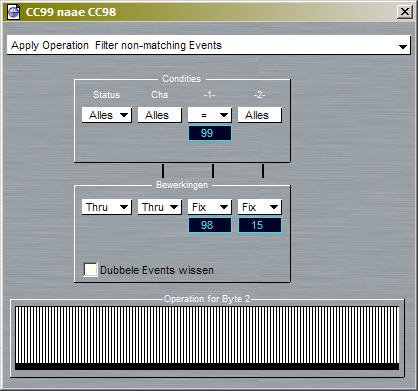Click the Cha column label
Viewport: 418px width, 391px height.
point(159,95)
